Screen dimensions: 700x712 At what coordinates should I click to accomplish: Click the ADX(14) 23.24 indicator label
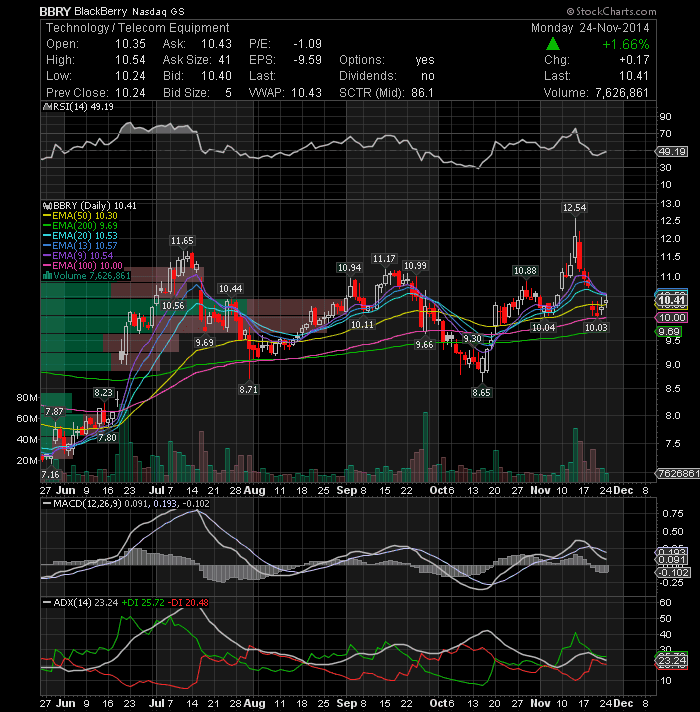coord(85,603)
